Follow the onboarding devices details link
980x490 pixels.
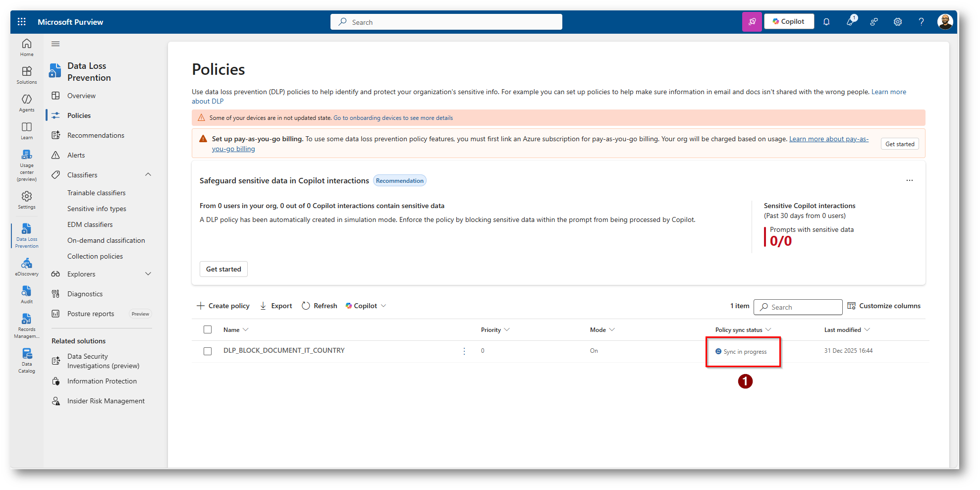393,118
